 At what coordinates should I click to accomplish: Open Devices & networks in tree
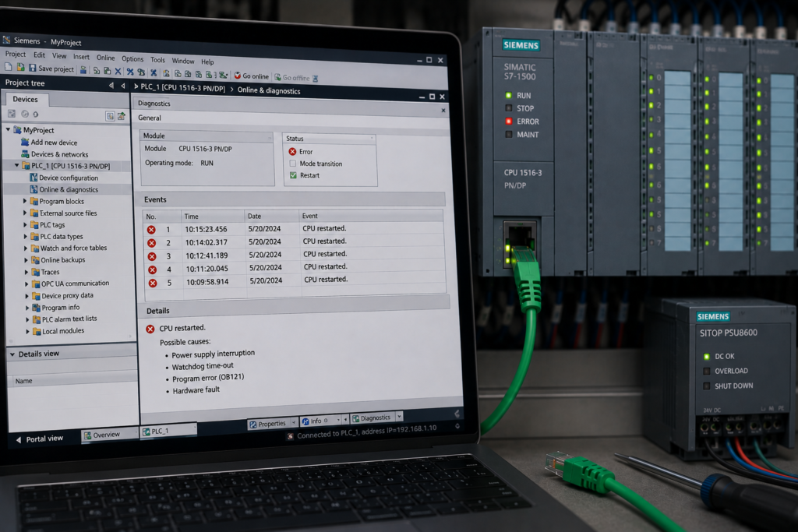[x=55, y=154]
